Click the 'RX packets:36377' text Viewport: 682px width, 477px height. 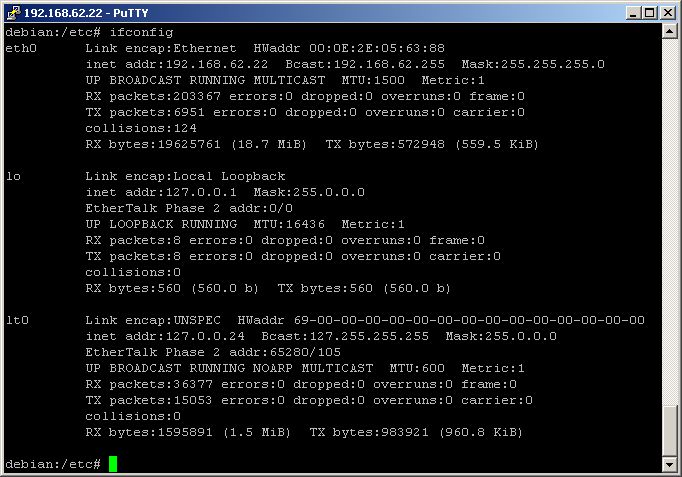click(149, 384)
